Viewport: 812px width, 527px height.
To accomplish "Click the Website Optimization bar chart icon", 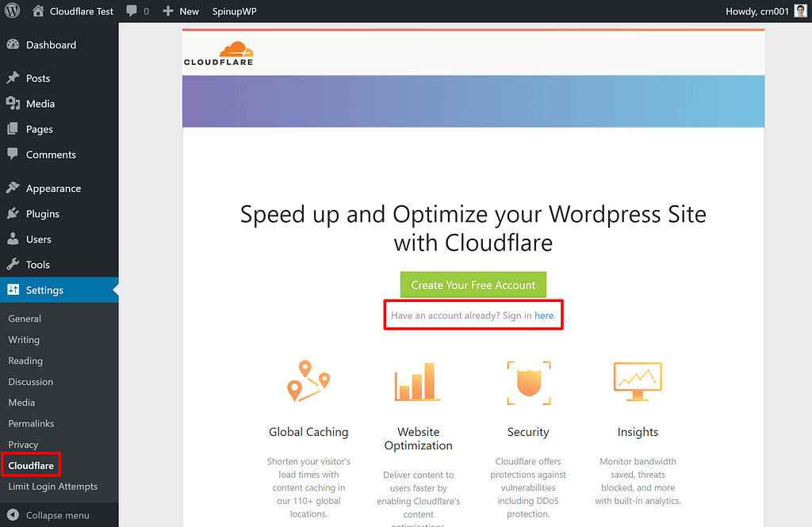I will (418, 381).
